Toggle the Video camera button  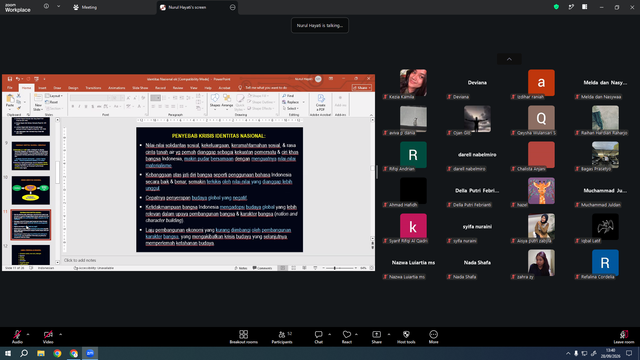pos(48,337)
